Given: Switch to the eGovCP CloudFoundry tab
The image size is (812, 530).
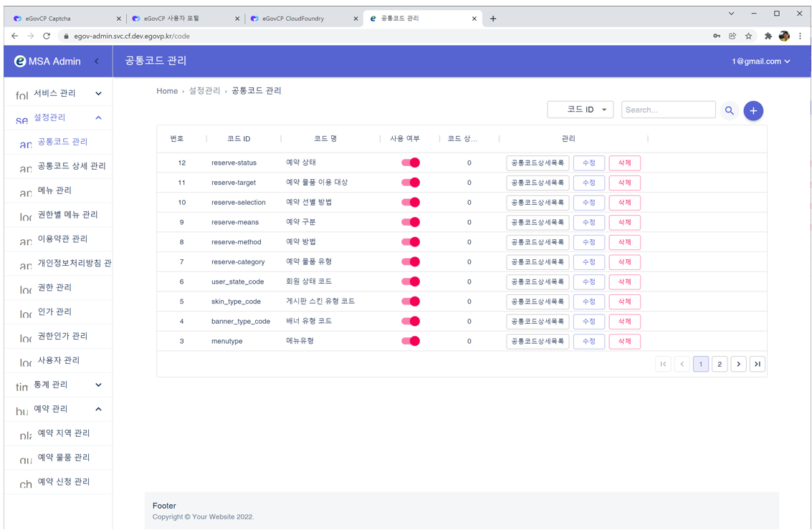Looking at the screenshot, I should pyautogui.click(x=301, y=19).
